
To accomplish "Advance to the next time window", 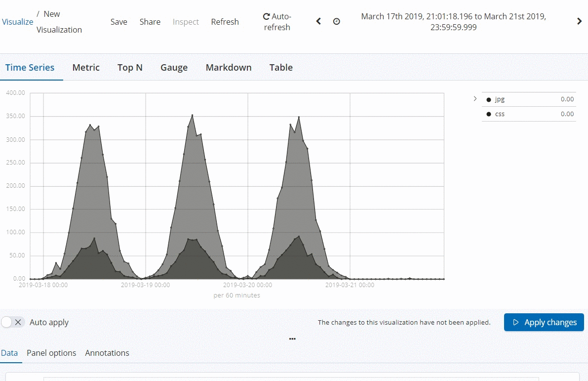I will click(580, 21).
